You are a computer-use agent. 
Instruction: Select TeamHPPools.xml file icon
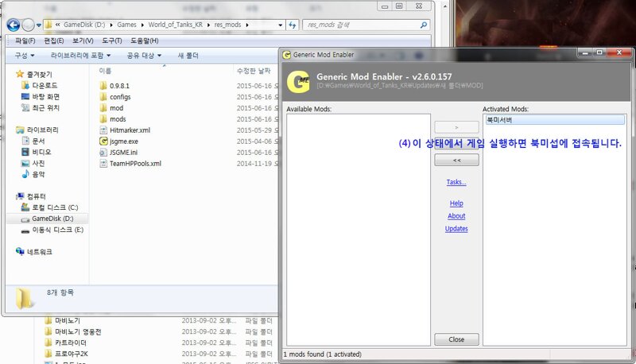(103, 164)
